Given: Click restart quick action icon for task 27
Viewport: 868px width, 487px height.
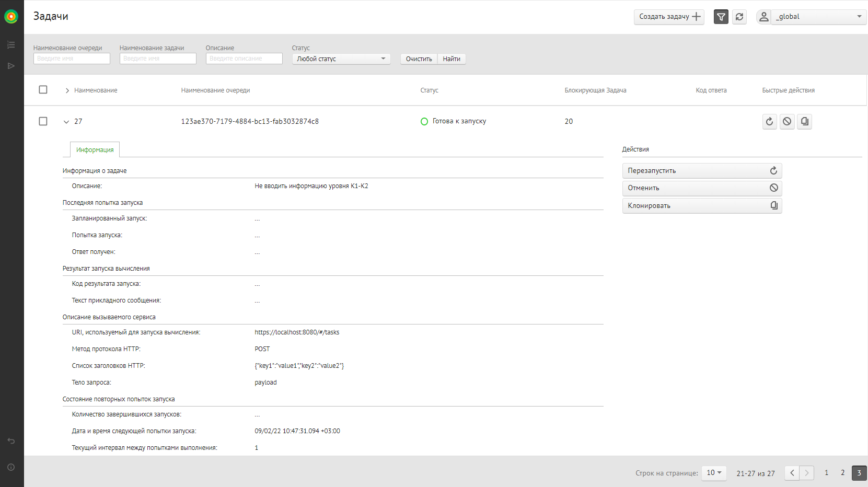Looking at the screenshot, I should (x=769, y=122).
